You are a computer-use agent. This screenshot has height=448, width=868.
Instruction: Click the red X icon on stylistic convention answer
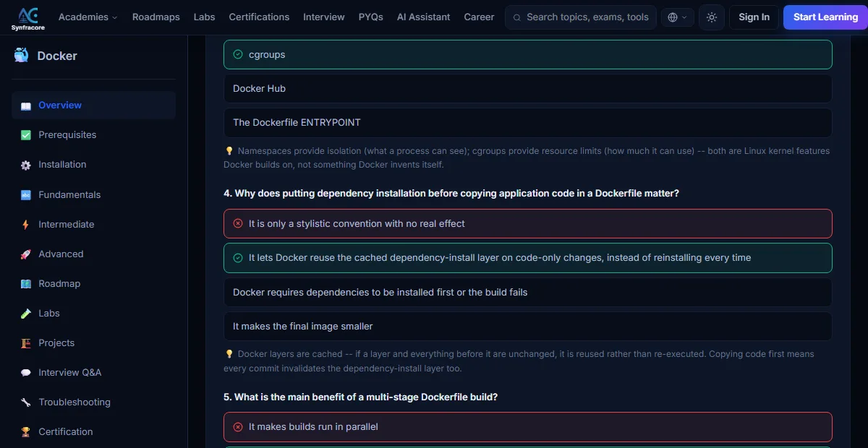point(238,223)
